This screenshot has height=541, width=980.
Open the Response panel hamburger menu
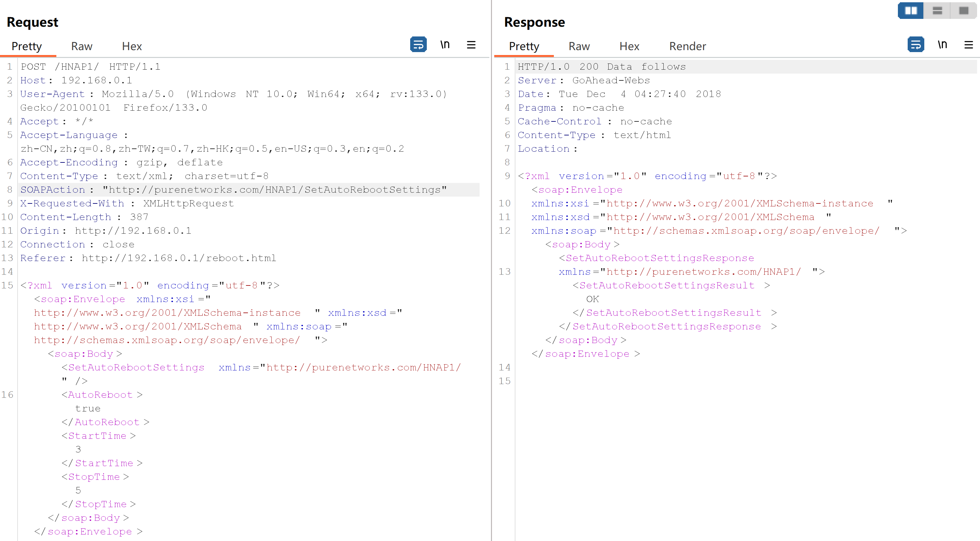pyautogui.click(x=968, y=45)
